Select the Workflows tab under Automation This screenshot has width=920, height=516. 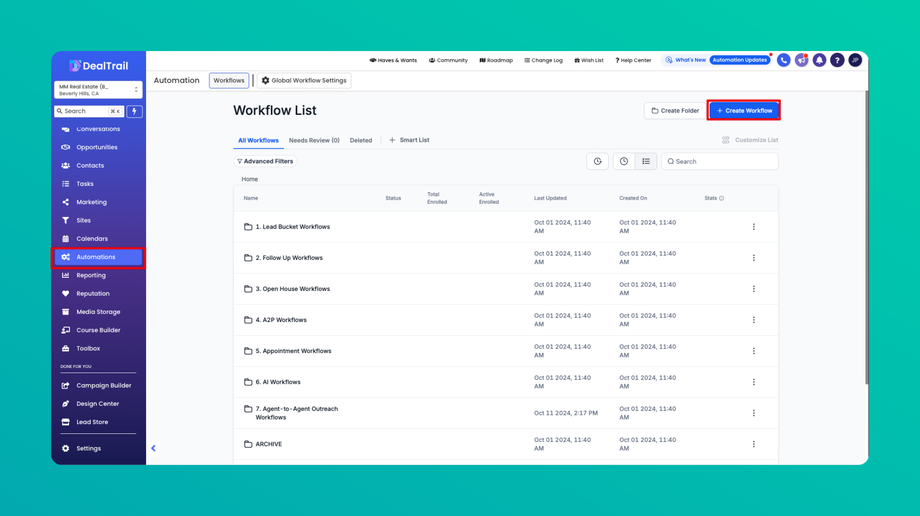(x=229, y=80)
